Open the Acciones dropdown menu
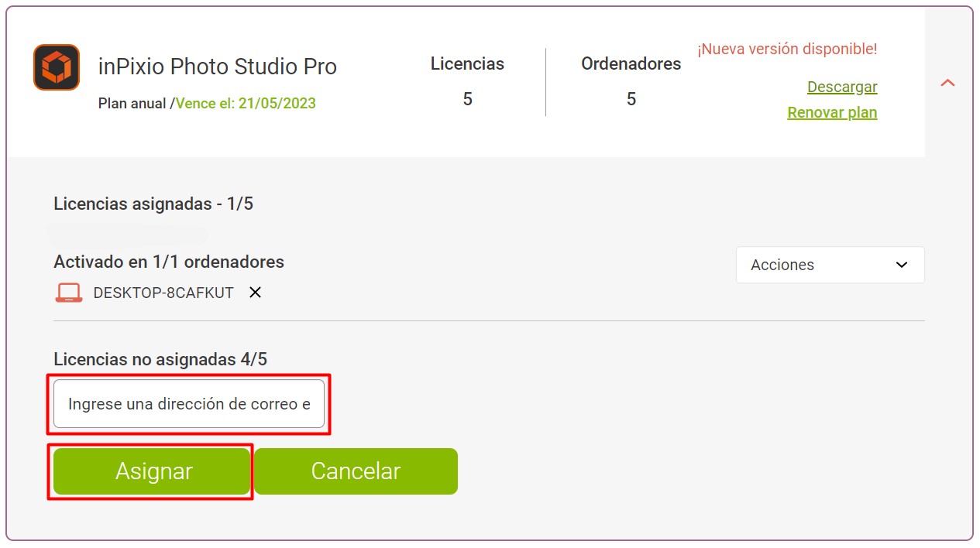Image resolution: width=980 pixels, height=548 pixels. 830,265
